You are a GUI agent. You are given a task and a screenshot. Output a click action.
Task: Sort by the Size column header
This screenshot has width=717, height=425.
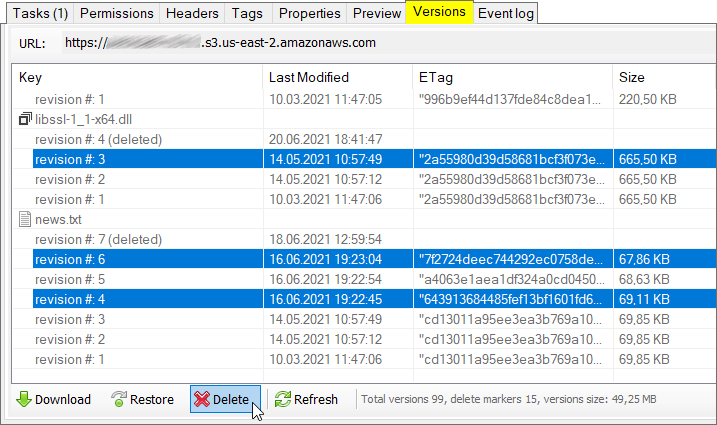(x=665, y=77)
